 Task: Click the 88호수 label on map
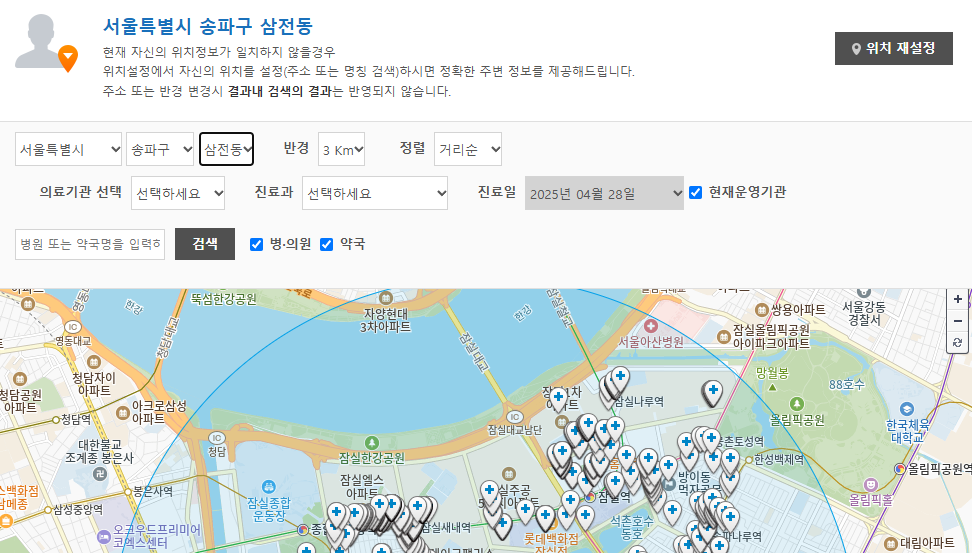pos(847,384)
